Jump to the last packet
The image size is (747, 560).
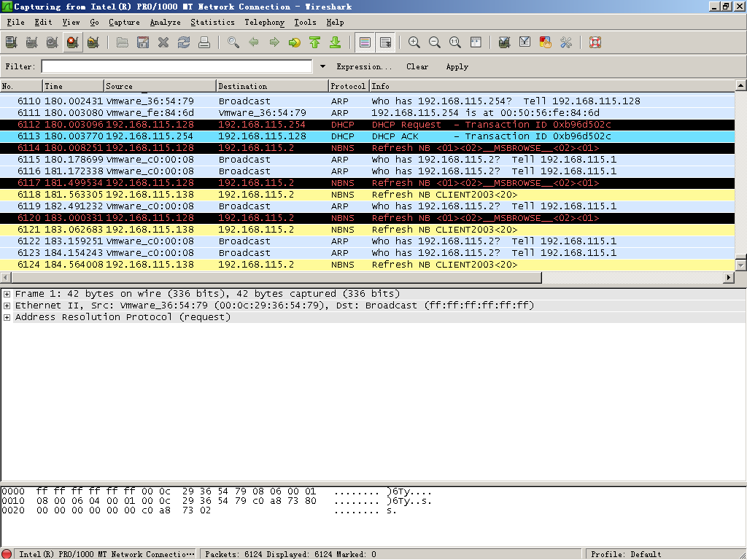point(336,42)
